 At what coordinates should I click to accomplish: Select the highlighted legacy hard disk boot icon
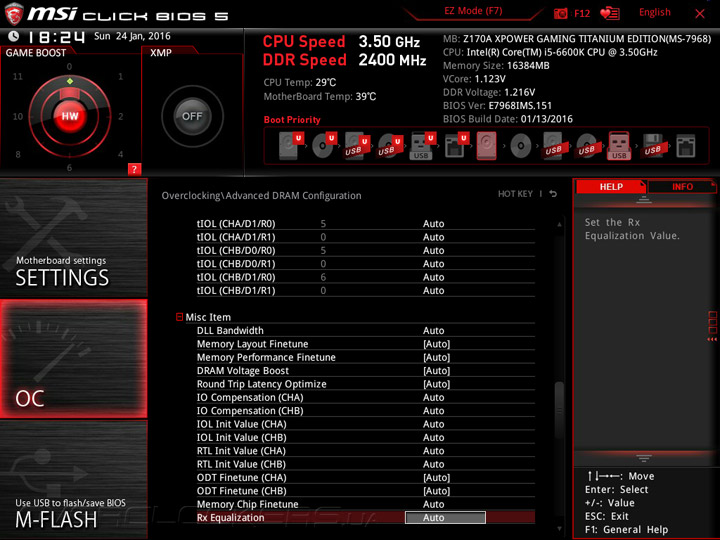(x=487, y=146)
